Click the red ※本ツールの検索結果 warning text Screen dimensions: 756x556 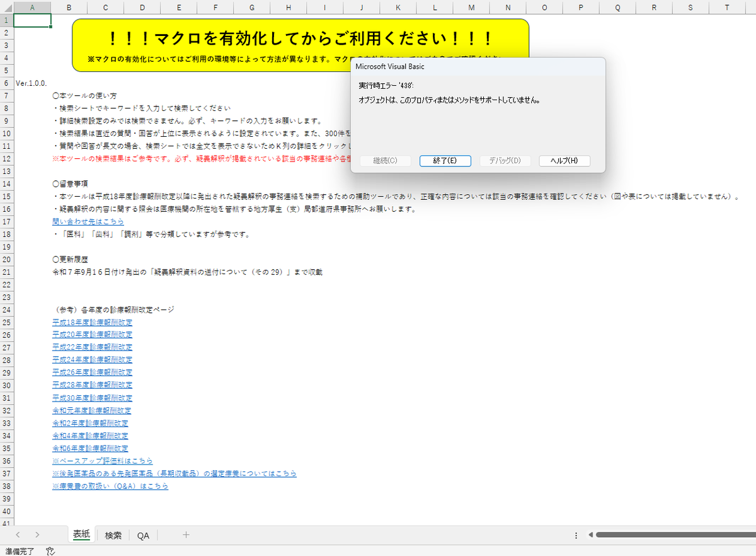coord(202,158)
